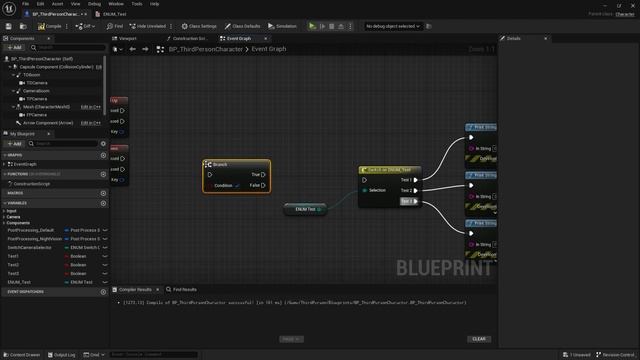Close the Components panel tab
The width and height of the screenshot is (640, 360).
49,38
